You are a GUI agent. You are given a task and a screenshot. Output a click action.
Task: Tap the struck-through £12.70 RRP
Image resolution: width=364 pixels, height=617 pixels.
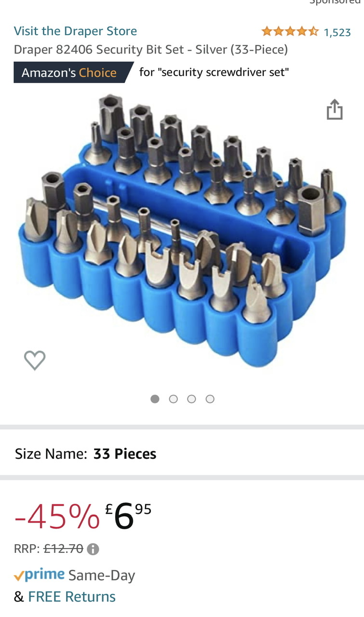coord(64,549)
